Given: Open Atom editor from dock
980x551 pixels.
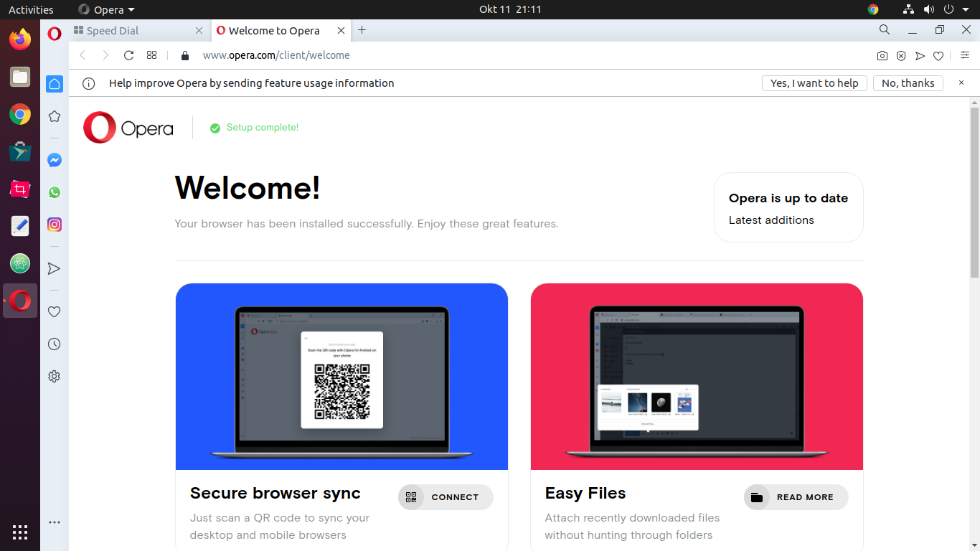Looking at the screenshot, I should [20, 263].
